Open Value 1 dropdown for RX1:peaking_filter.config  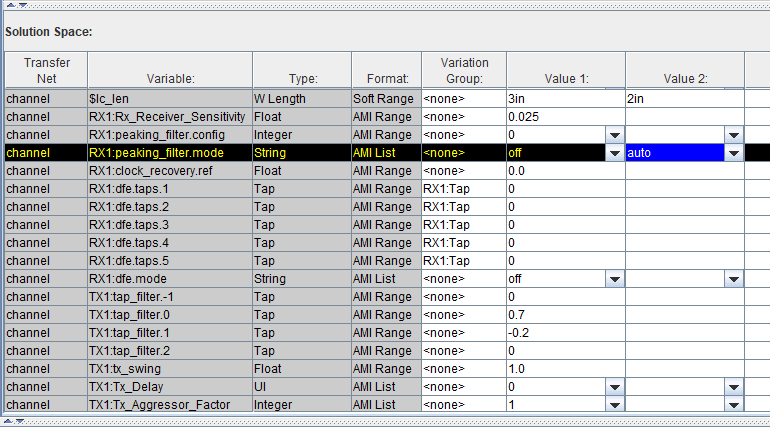click(615, 135)
